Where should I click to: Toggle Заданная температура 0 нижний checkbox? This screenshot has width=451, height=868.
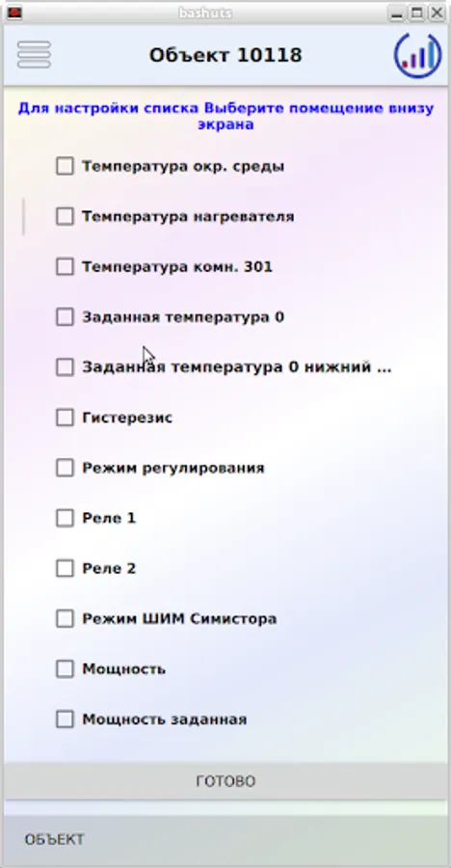(x=65, y=367)
